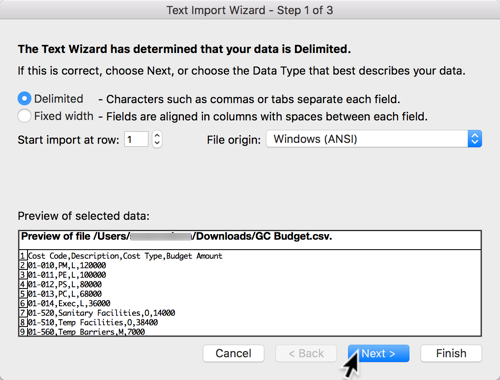The width and height of the screenshot is (500, 380).
Task: Click the Text Import Wizard title bar
Action: click(x=250, y=10)
